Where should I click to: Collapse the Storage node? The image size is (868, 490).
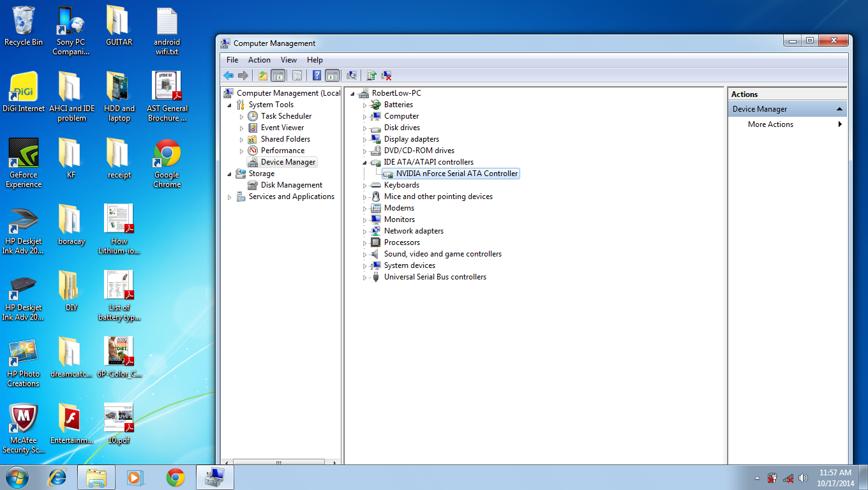point(230,174)
